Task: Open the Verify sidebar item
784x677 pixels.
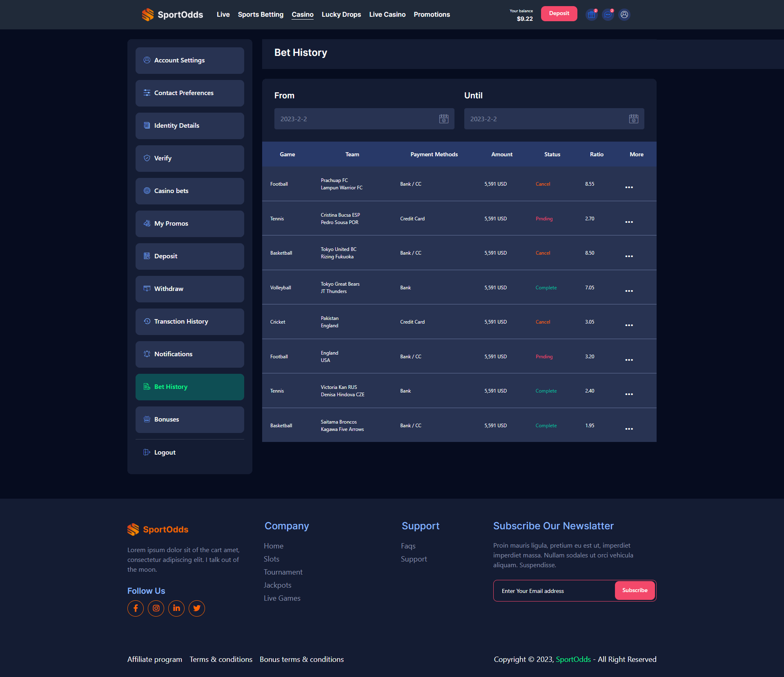Action: coord(190,158)
